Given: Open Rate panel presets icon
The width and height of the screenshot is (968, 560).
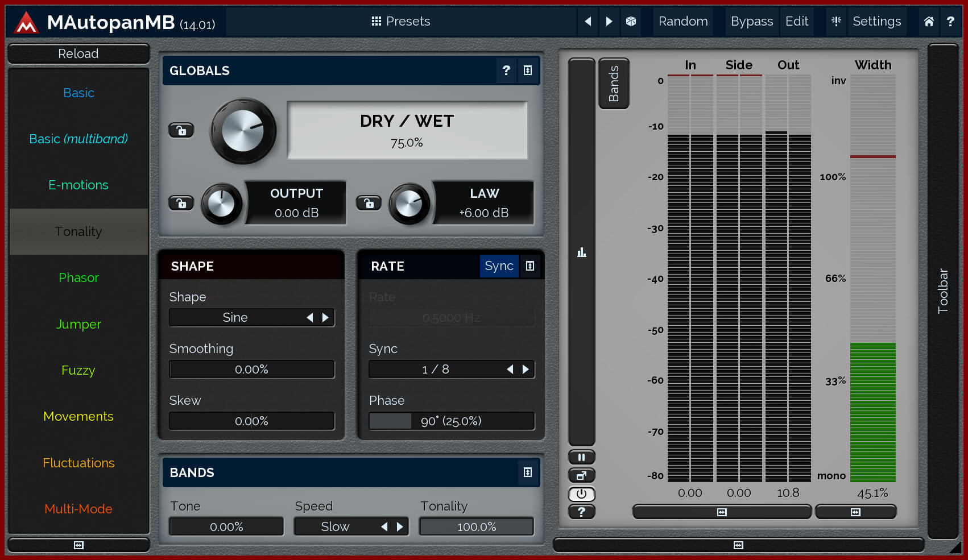Looking at the screenshot, I should pos(530,266).
